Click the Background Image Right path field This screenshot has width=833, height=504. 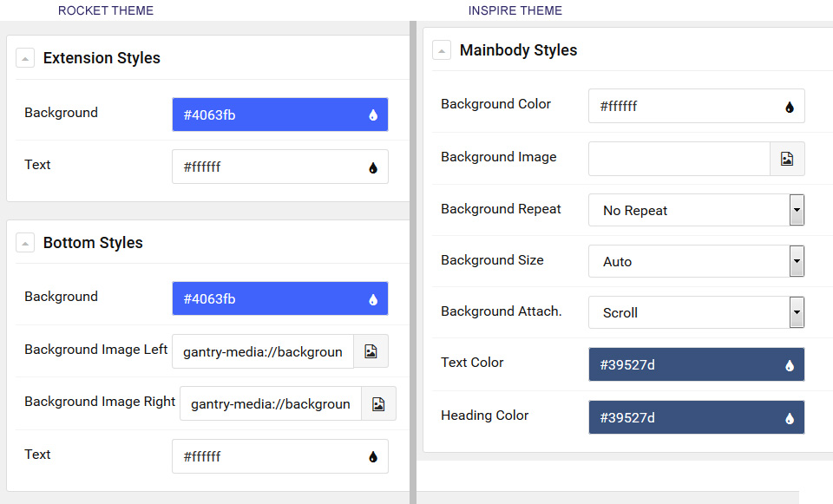pos(271,403)
